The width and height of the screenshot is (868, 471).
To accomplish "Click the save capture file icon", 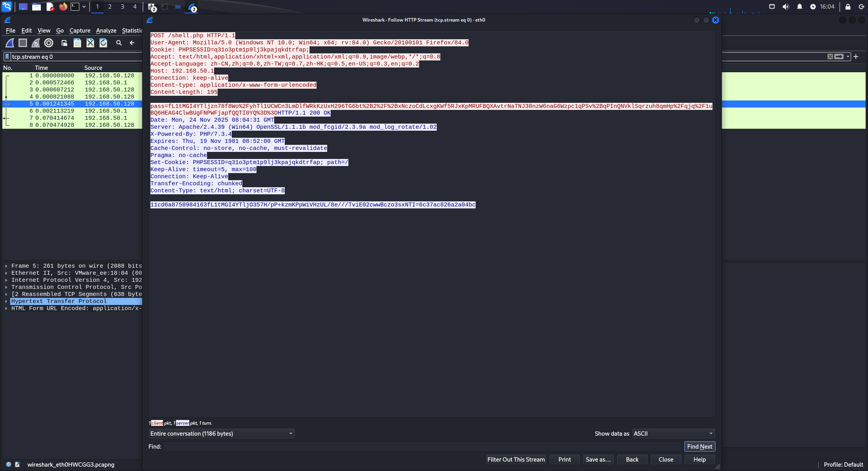I will [77, 43].
